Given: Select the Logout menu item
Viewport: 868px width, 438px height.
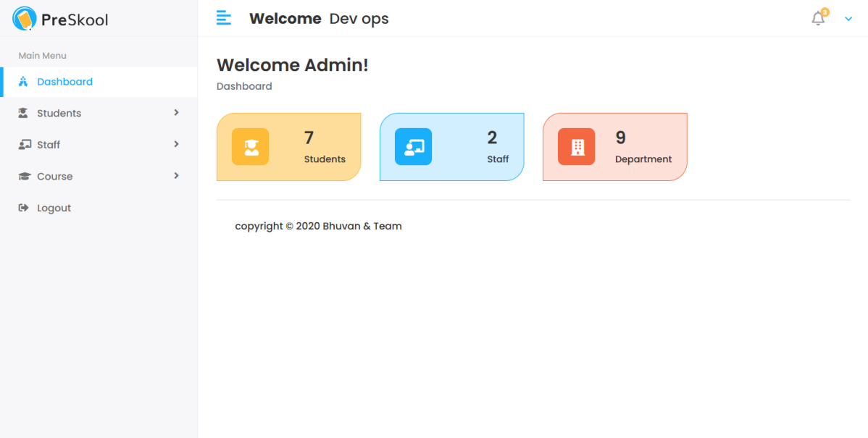Looking at the screenshot, I should (x=54, y=208).
